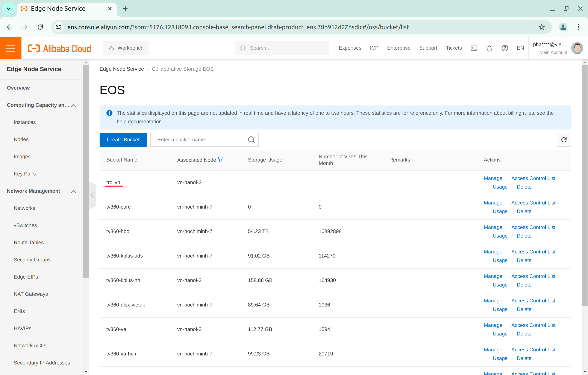
Task: Manage the trollvn bucket
Action: point(493,178)
